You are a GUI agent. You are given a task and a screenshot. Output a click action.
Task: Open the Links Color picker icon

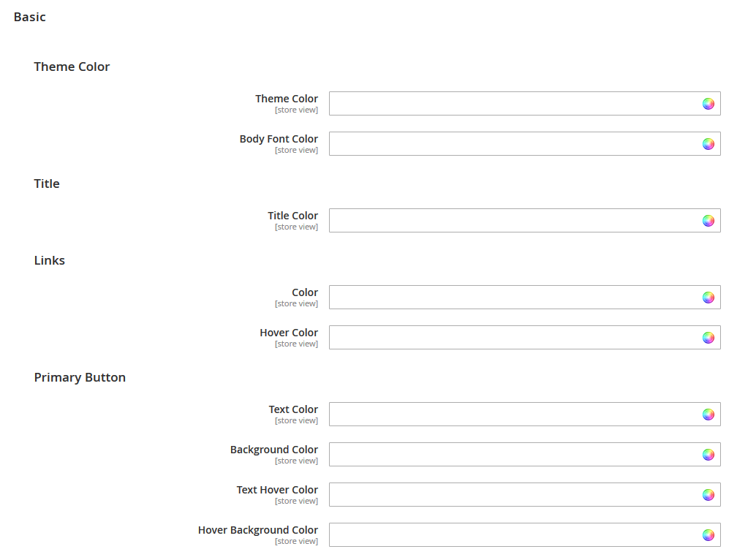(708, 297)
